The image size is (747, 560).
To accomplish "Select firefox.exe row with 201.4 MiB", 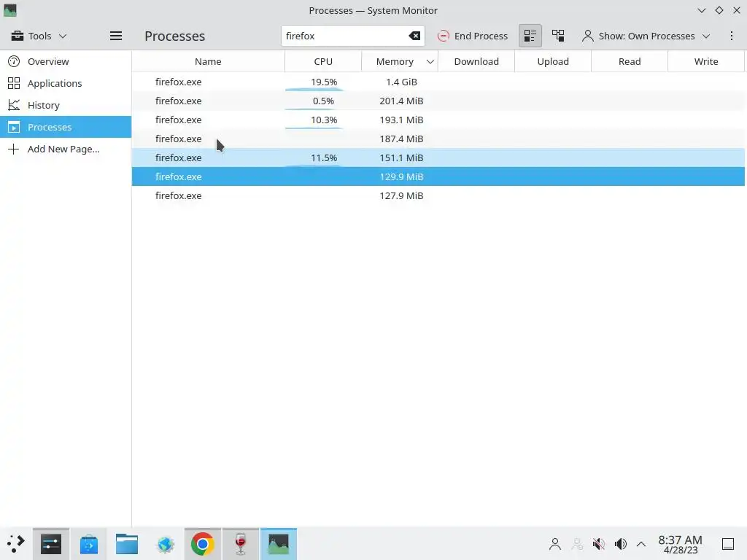I will point(438,101).
